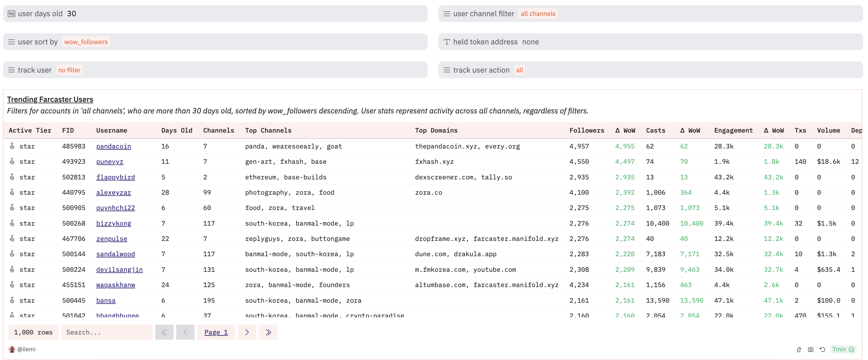Image resolution: width=868 pixels, height=360 pixels.
Task: Click the @ilemi author name
Action: coord(26,349)
